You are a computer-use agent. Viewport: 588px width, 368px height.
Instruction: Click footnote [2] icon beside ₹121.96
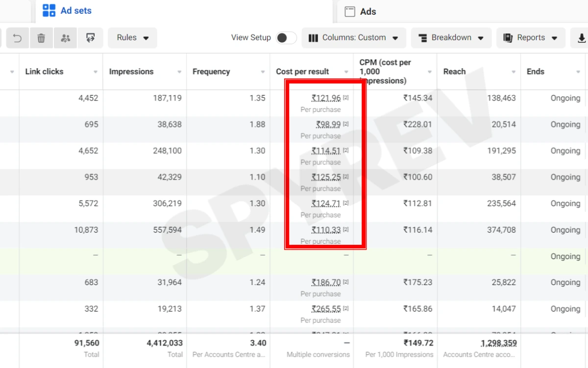point(346,98)
